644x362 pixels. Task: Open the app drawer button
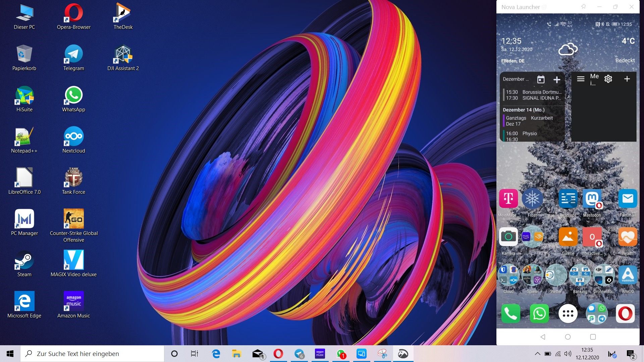(x=568, y=313)
